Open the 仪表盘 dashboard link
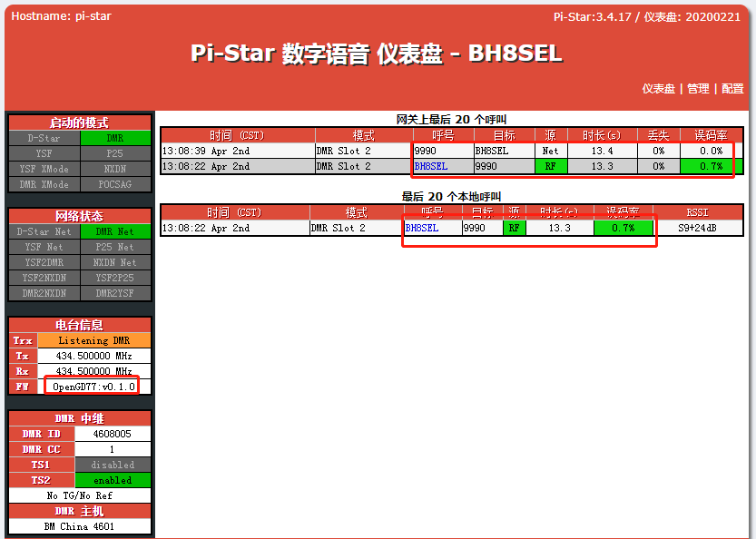This screenshot has height=539, width=756. (x=658, y=89)
